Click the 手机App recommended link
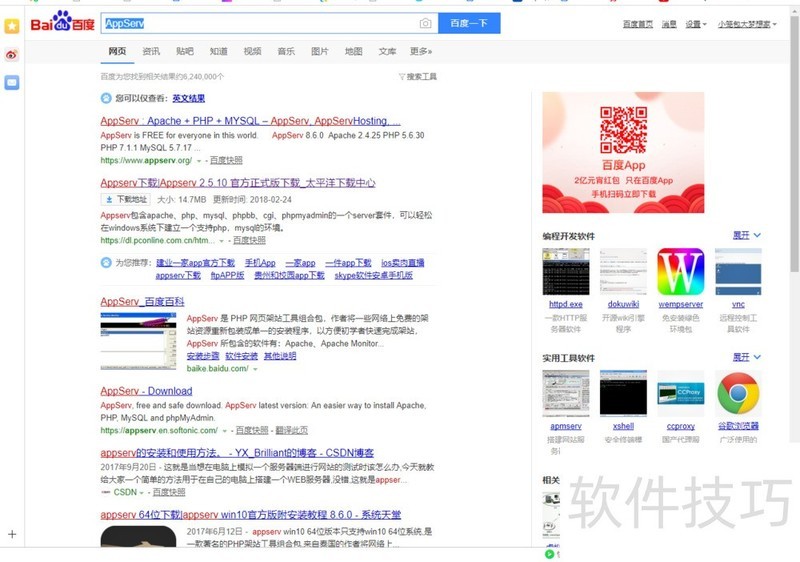The image size is (800, 562). coord(260,263)
